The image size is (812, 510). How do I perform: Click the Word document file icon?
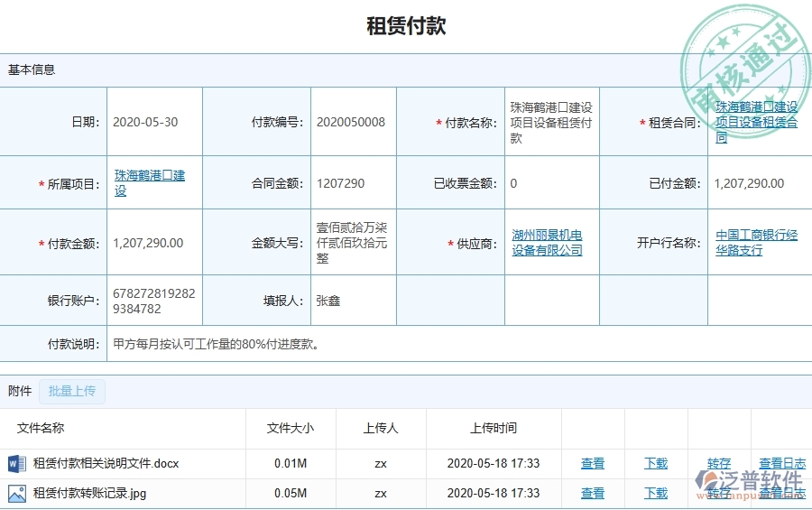coord(17,464)
